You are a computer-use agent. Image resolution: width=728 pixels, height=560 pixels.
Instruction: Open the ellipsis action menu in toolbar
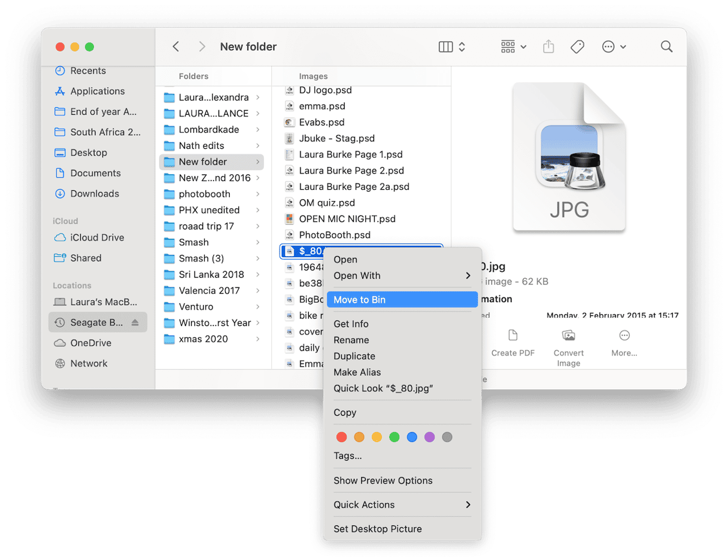(614, 47)
